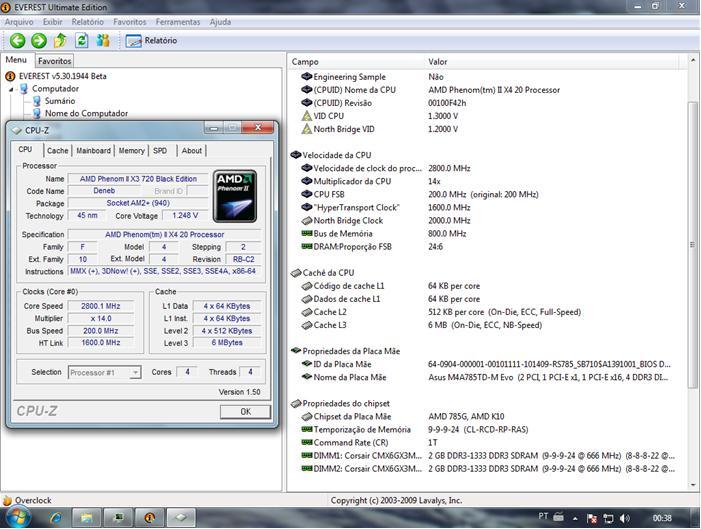Select HyperTransport Clock row icon
Screen dimensions: 701x529
[306, 207]
